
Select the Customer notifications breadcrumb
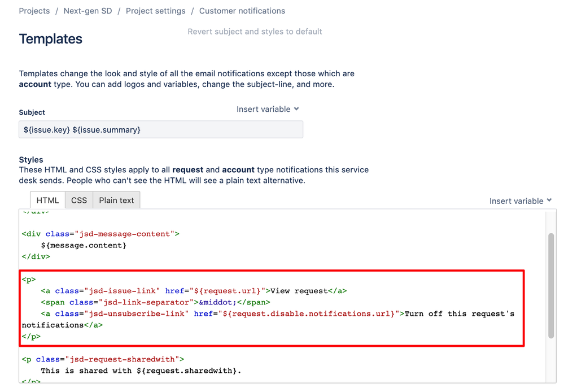(242, 10)
